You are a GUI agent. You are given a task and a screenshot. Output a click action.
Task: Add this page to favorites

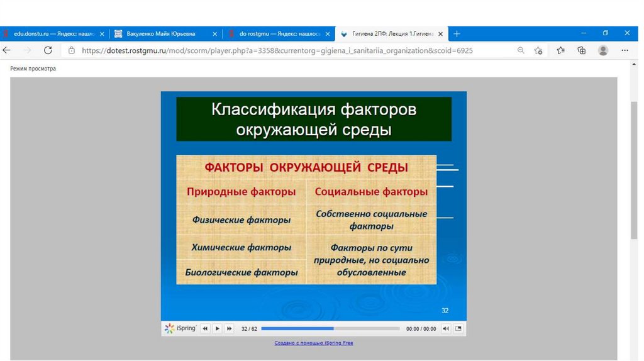[538, 50]
